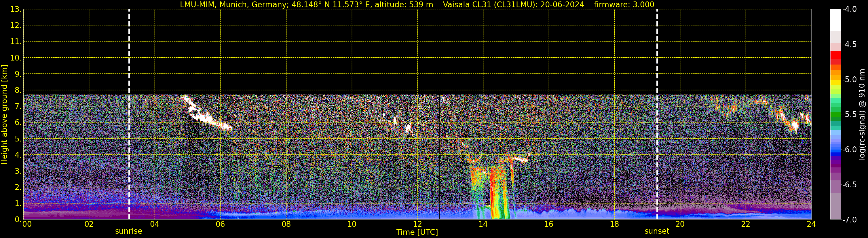
Task: Select the "sunset" label below the axis
Action: tap(657, 231)
